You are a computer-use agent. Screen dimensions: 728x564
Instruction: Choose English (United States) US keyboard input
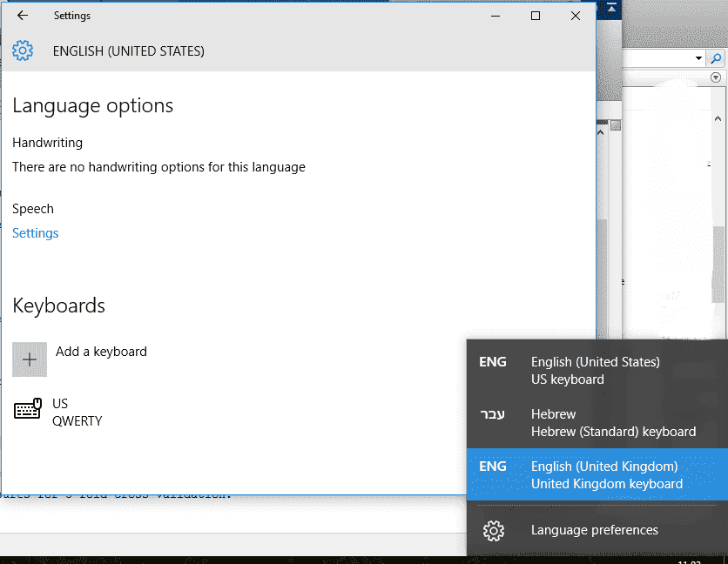coord(597,371)
